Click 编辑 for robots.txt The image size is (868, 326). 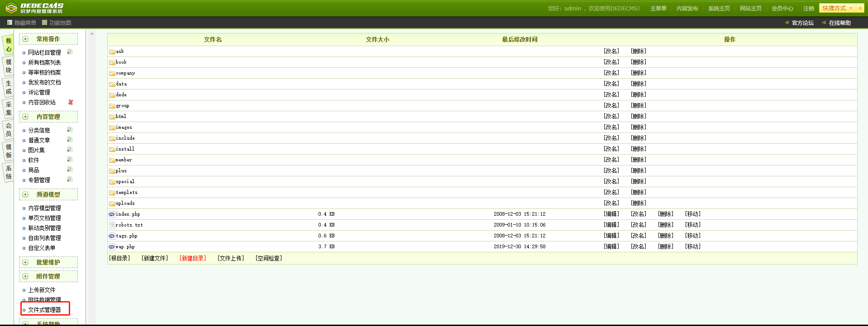point(611,225)
